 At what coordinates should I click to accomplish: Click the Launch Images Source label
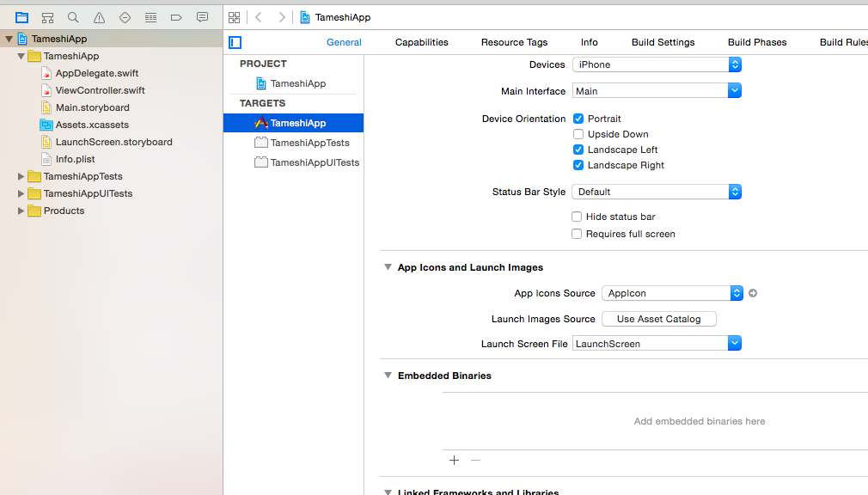click(543, 319)
